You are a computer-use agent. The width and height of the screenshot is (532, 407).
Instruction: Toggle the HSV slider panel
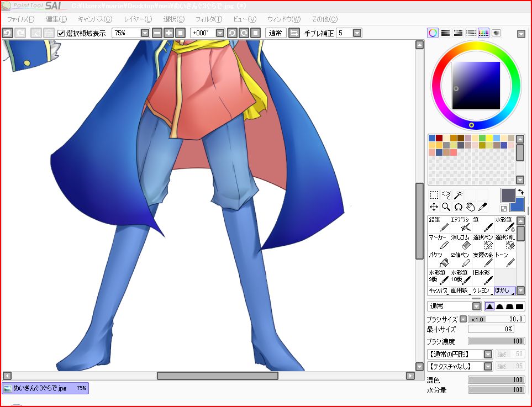coord(458,33)
